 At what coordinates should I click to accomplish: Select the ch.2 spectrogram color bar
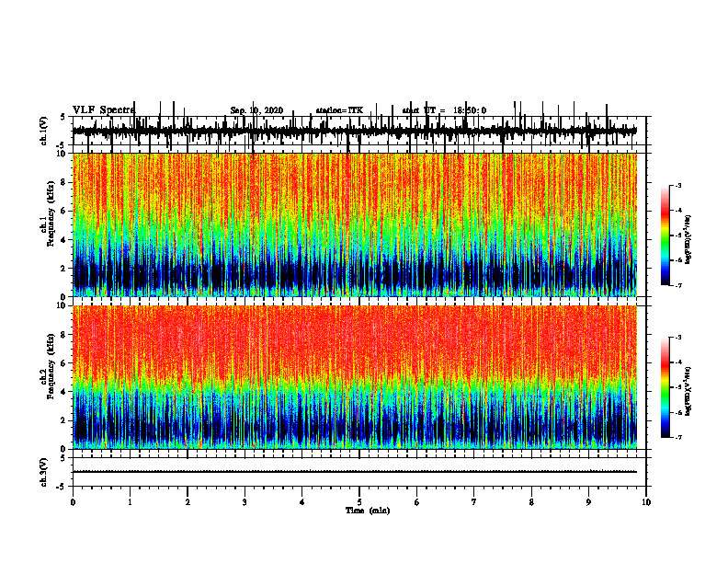[665, 387]
